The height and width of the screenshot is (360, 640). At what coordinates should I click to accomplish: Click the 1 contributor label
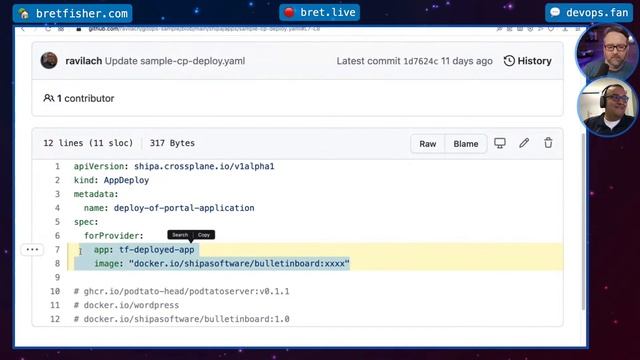pos(85,98)
